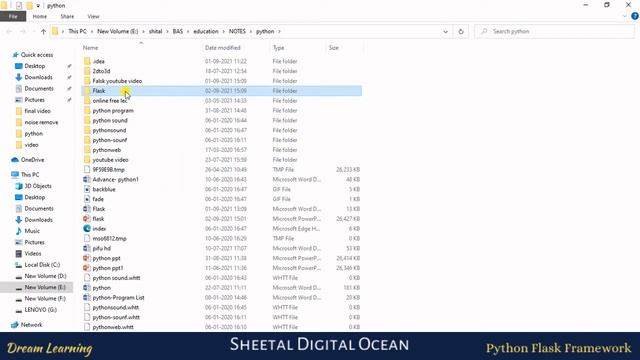Select the 'python sound.whtt' file
This screenshot has height=360, width=640.
(x=116, y=278)
